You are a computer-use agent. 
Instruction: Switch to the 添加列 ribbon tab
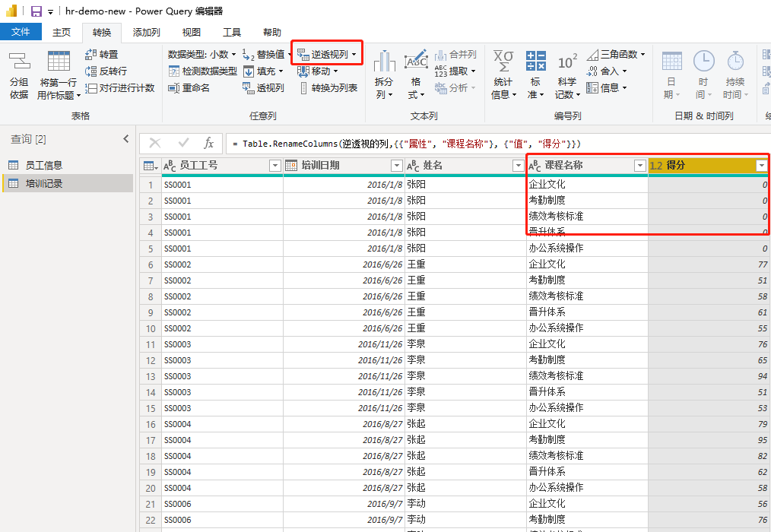146,32
